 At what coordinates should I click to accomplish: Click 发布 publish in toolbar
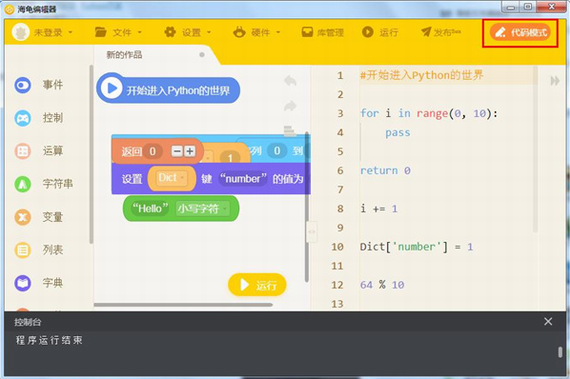point(447,32)
